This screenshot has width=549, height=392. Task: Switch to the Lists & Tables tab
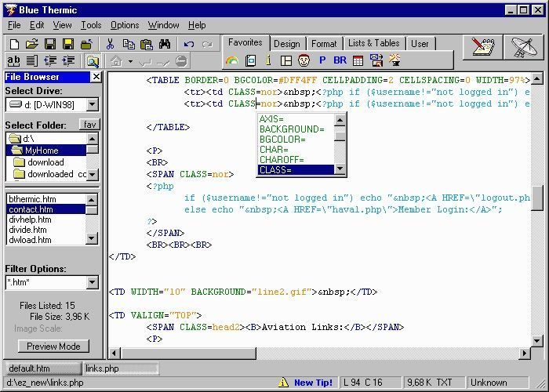(x=374, y=43)
